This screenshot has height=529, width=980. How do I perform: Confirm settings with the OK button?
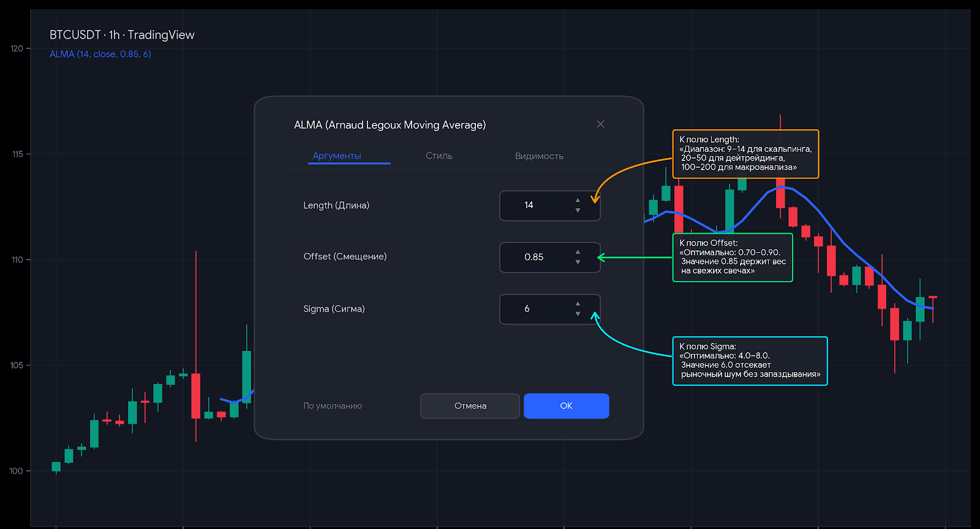567,406
